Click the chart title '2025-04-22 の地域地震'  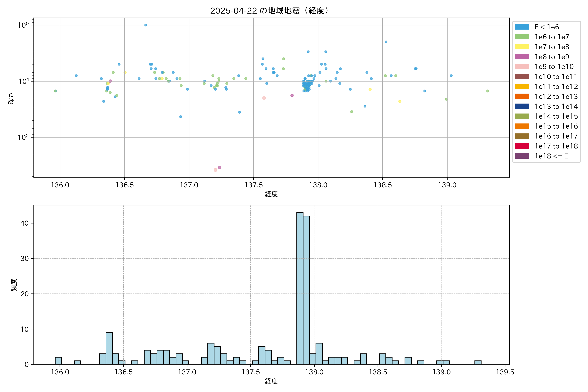pos(269,11)
